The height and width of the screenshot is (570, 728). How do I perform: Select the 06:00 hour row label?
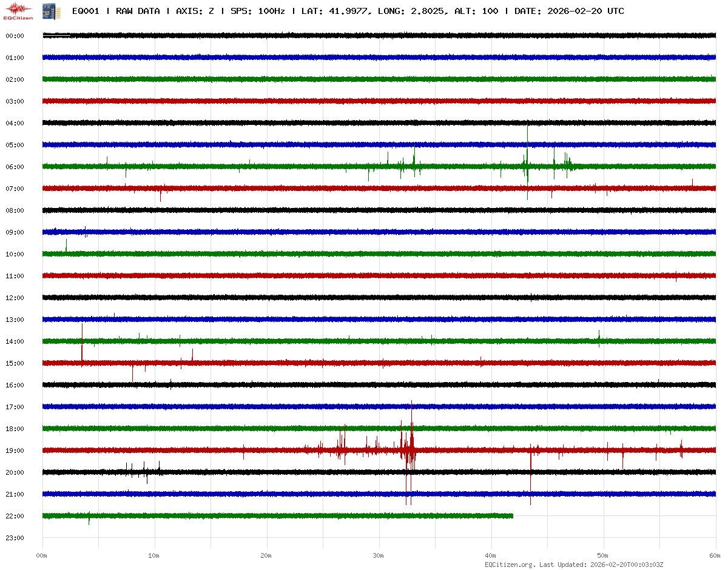coord(15,167)
